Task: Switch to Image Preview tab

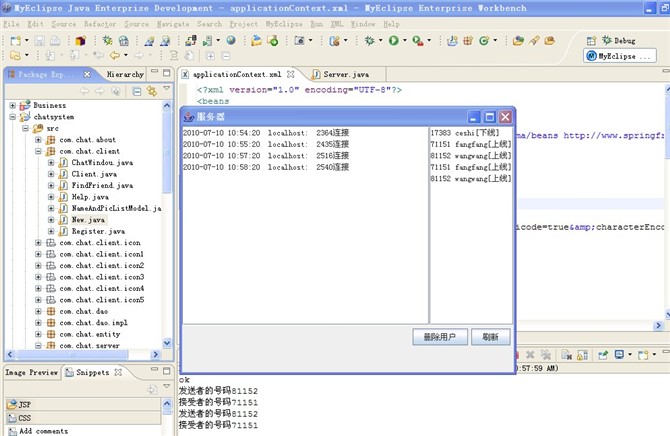Action: [31, 372]
